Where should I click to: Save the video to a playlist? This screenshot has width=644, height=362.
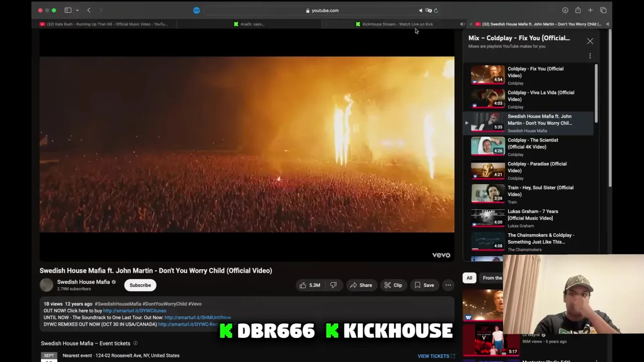click(424, 285)
